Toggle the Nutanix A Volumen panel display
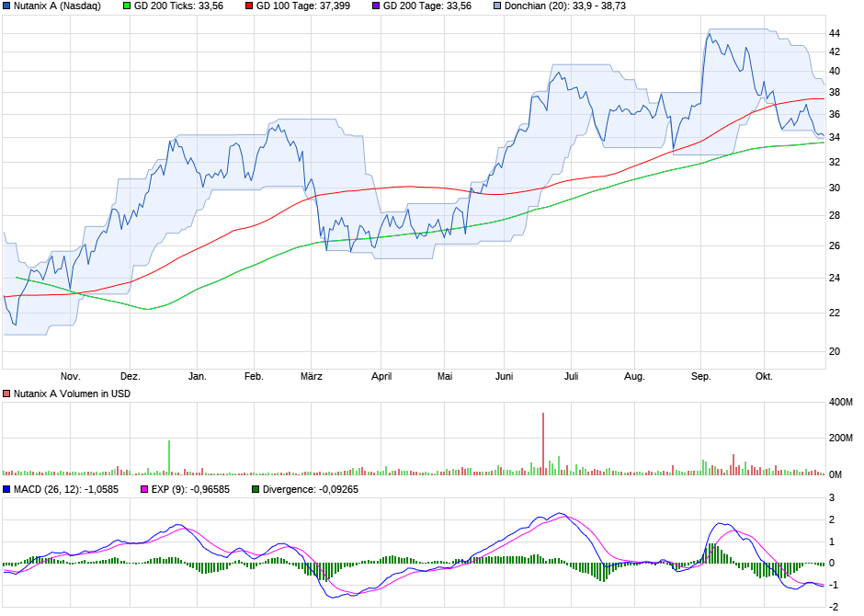Screen dimensions: 864x616 coord(6,394)
